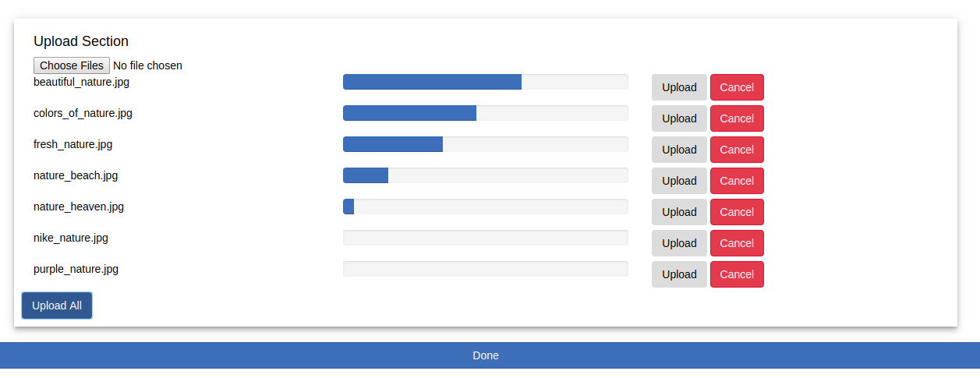This screenshot has height=378, width=980.
Task: Cancel the purple_nature.jpg upload
Action: (737, 274)
